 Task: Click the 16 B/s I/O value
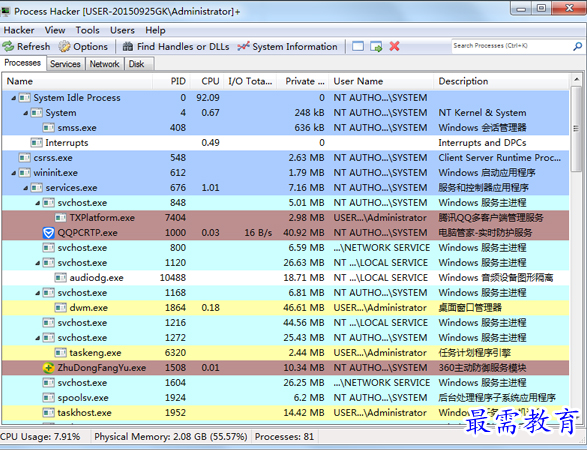(x=258, y=233)
